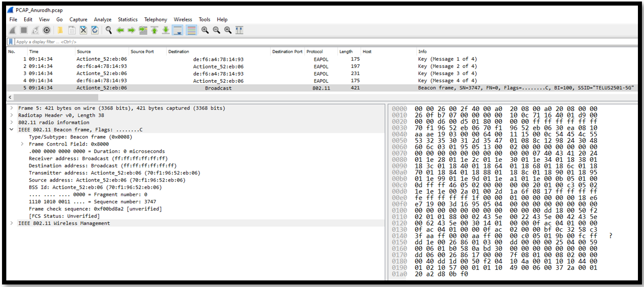The height and width of the screenshot is (287, 644).
Task: Toggle auto-scroll during live capture
Action: pos(178,30)
